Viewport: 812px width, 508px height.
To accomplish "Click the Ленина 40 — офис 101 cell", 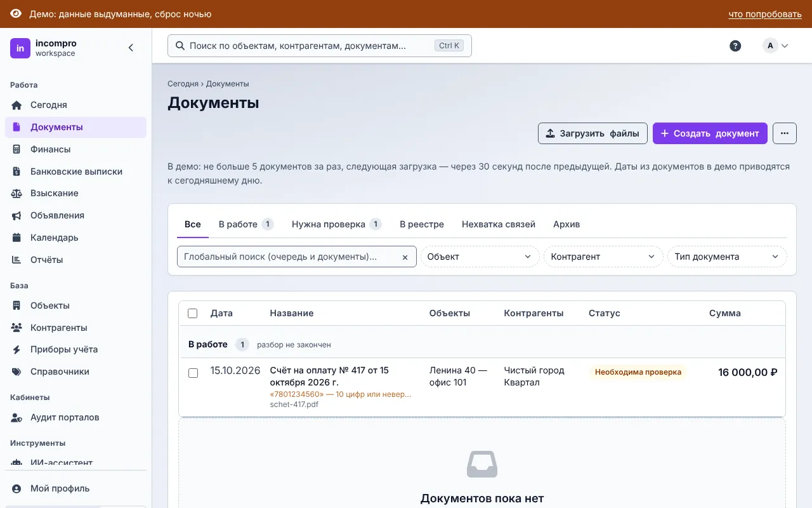I will 459,376.
